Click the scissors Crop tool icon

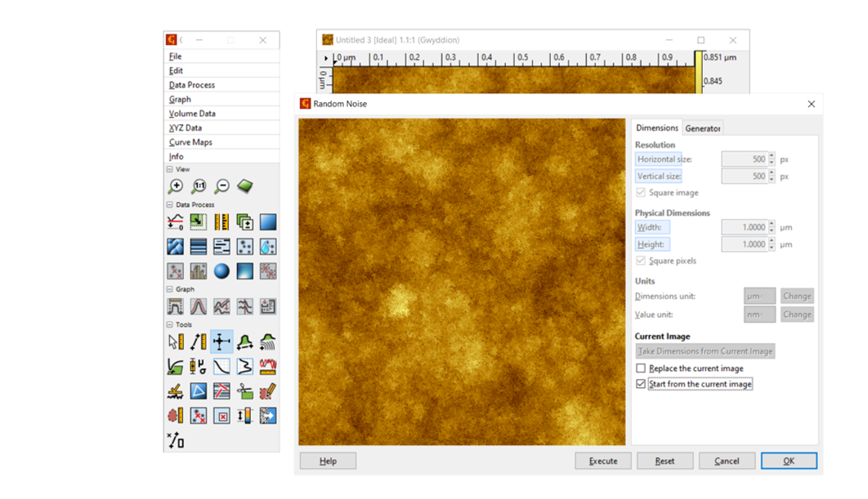tap(245, 392)
